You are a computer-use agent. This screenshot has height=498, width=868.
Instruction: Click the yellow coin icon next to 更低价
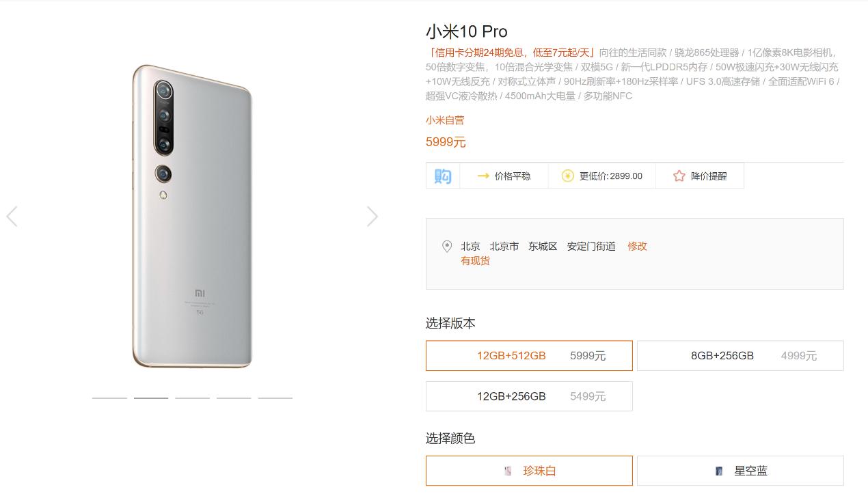[x=567, y=176]
